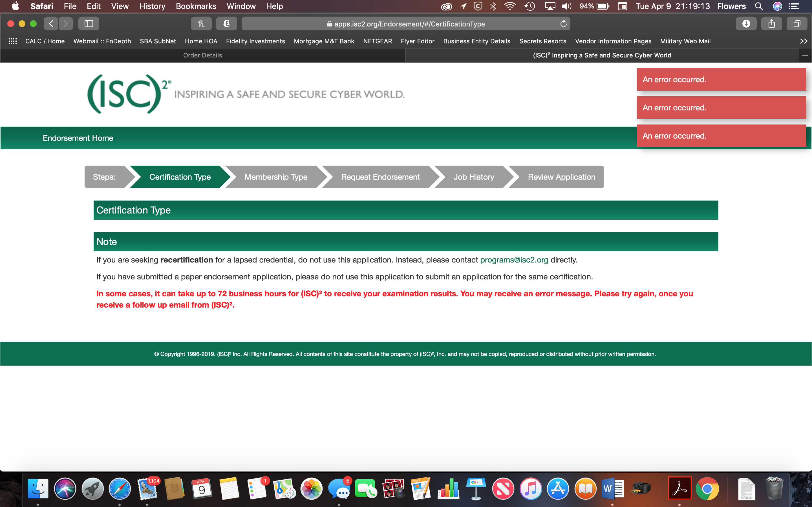The width and height of the screenshot is (812, 507).
Task: Open the Downloads icon in Safari toolbar
Action: pos(746,23)
